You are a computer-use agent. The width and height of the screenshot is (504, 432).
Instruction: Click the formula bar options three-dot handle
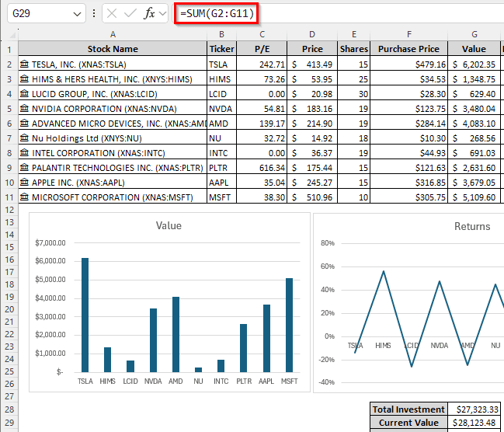point(94,13)
